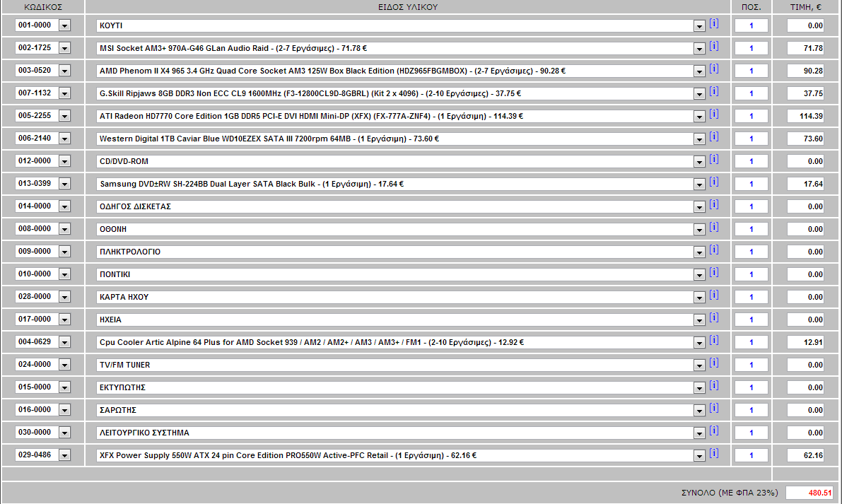Open the TV/FM TUNER item dropdown

click(x=699, y=365)
